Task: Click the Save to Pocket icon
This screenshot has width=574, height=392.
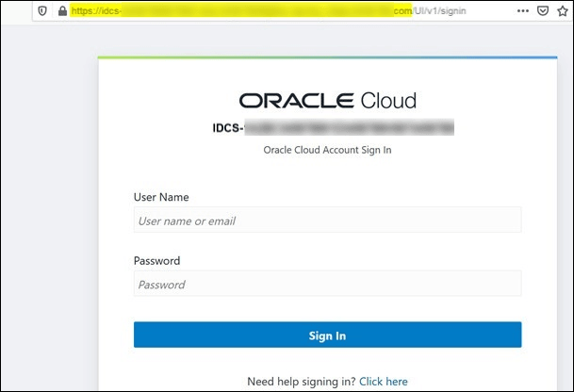Action: (x=543, y=11)
